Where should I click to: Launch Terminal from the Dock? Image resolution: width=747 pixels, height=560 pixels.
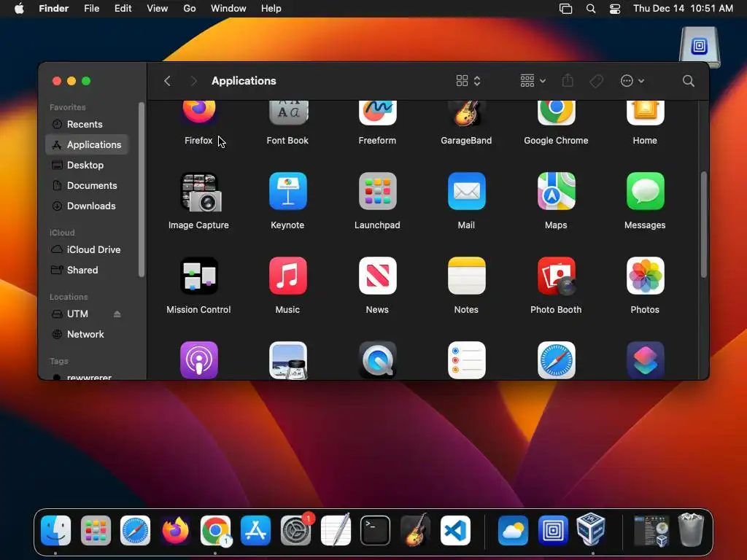376,531
